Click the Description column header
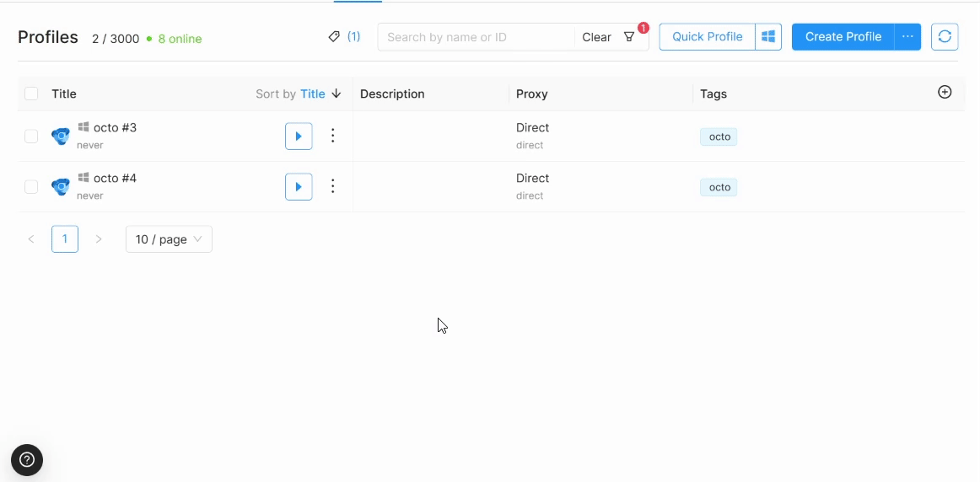Screen dimensions: 980x482 coord(392,94)
